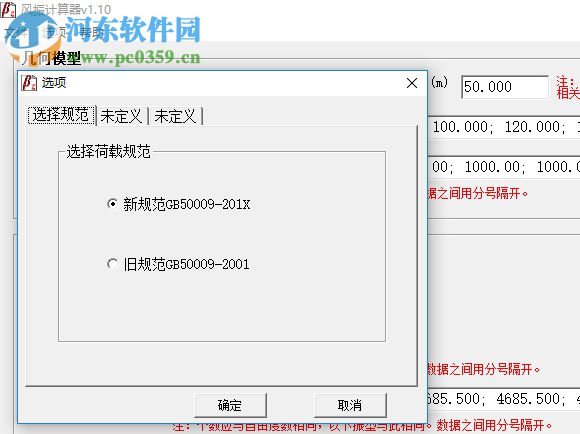Cancel the dialog with 取消 button
580x434 pixels.
(350, 405)
